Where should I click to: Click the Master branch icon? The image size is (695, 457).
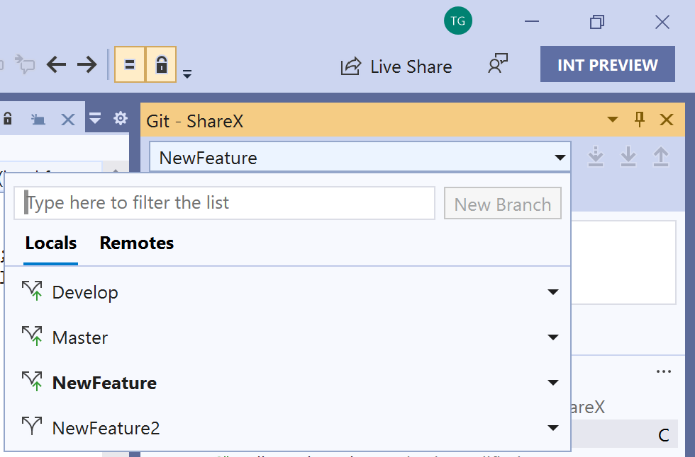click(x=32, y=336)
